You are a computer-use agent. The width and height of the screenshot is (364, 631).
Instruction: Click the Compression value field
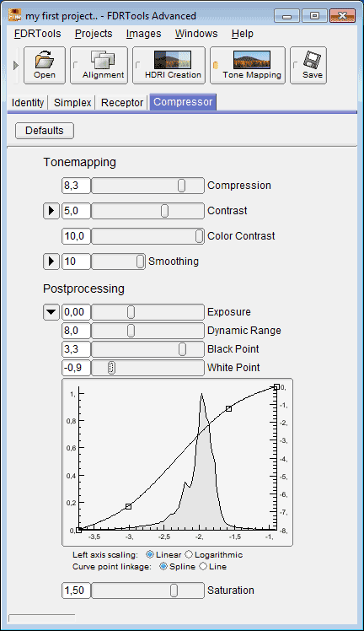[x=76, y=186]
